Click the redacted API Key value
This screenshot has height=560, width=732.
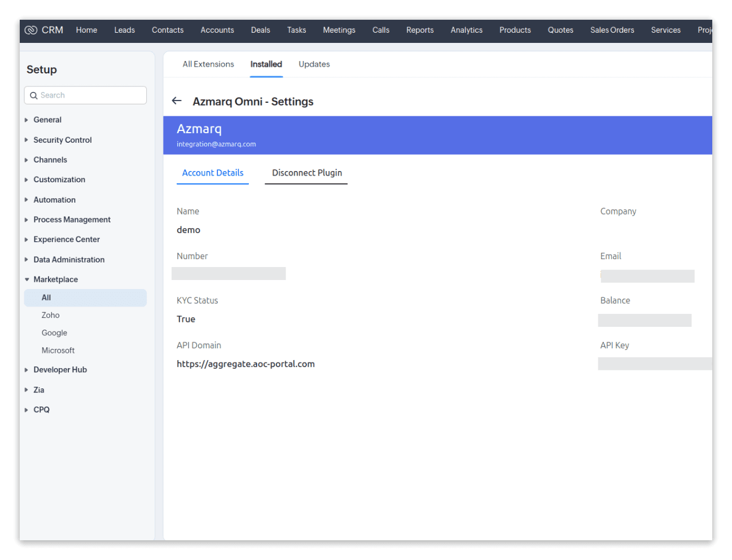point(655,364)
